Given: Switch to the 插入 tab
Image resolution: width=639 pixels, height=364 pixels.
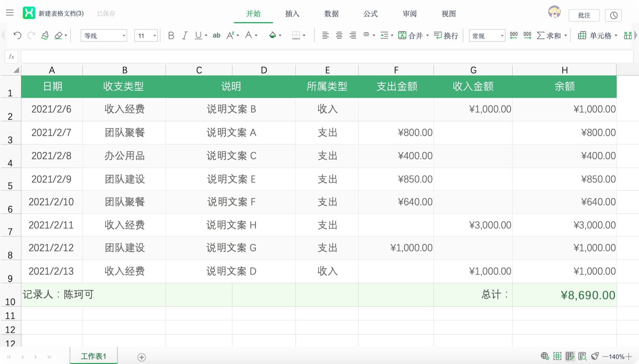Looking at the screenshot, I should coord(292,14).
